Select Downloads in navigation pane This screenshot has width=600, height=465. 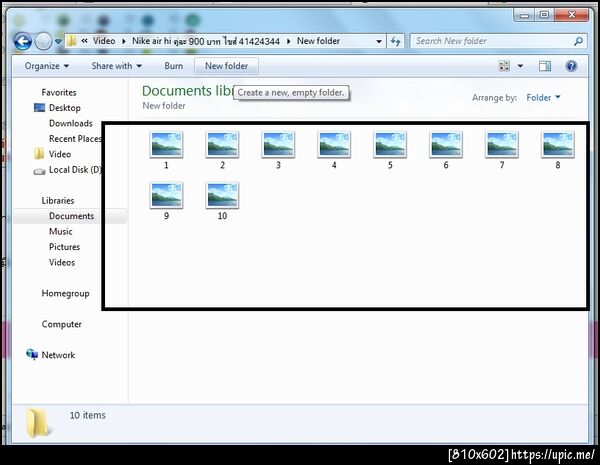coord(71,123)
